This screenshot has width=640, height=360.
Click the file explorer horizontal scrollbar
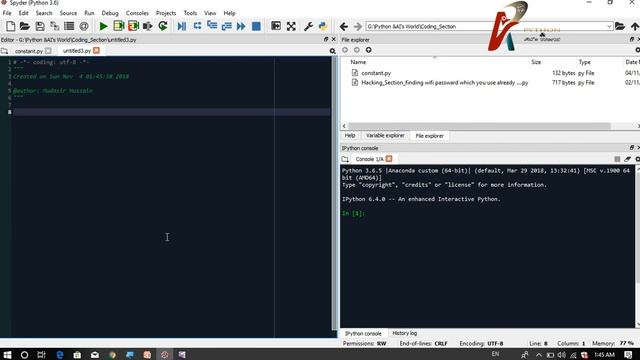480,126
